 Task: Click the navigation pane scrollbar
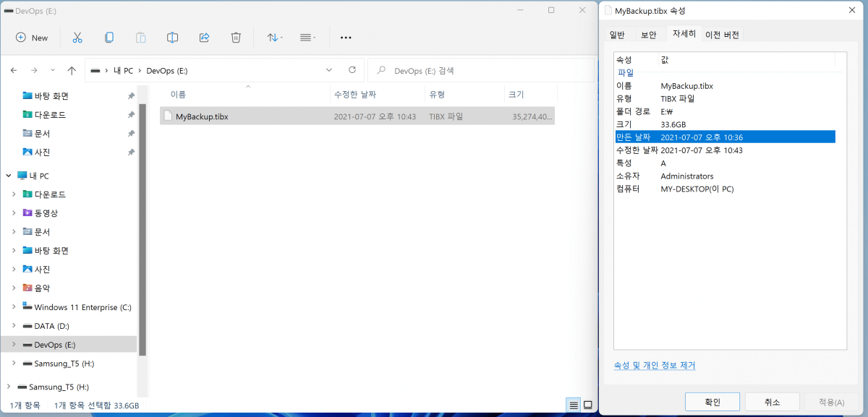142,231
